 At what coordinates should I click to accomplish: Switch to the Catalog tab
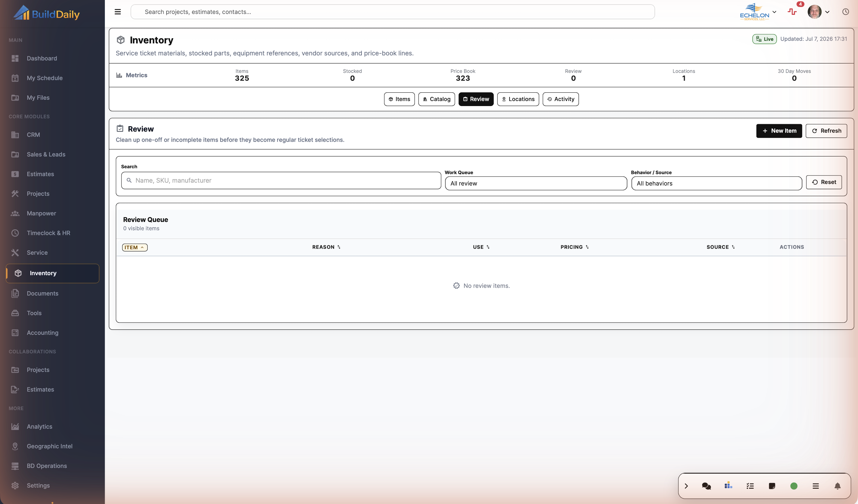click(436, 99)
